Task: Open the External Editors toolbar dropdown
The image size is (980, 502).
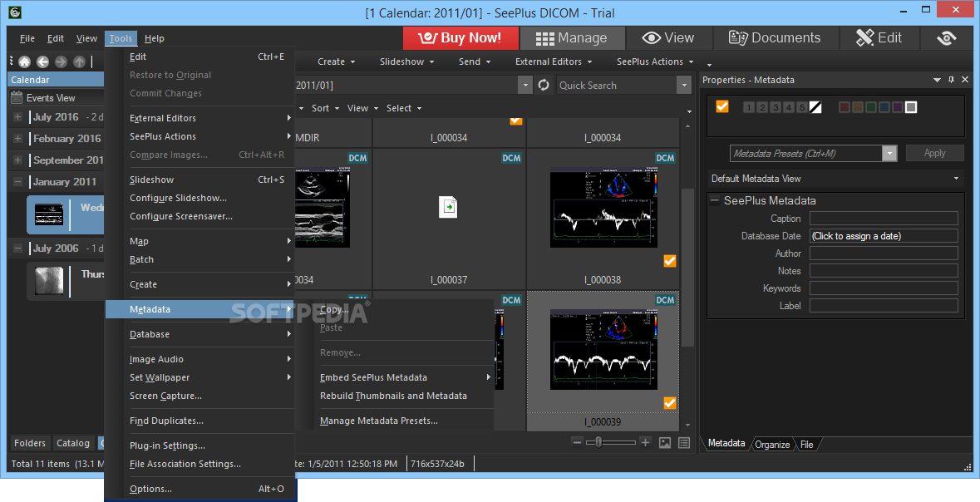Action: pos(554,62)
